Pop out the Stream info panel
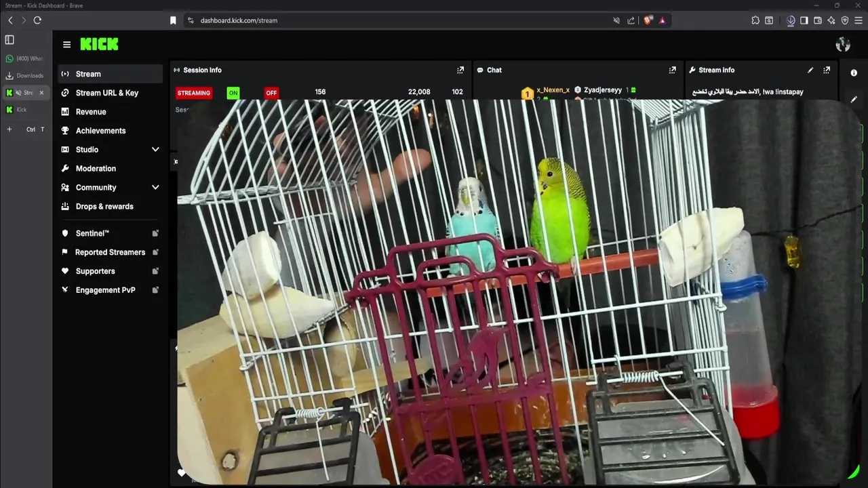Screen dimensions: 868x488 coord(827,70)
